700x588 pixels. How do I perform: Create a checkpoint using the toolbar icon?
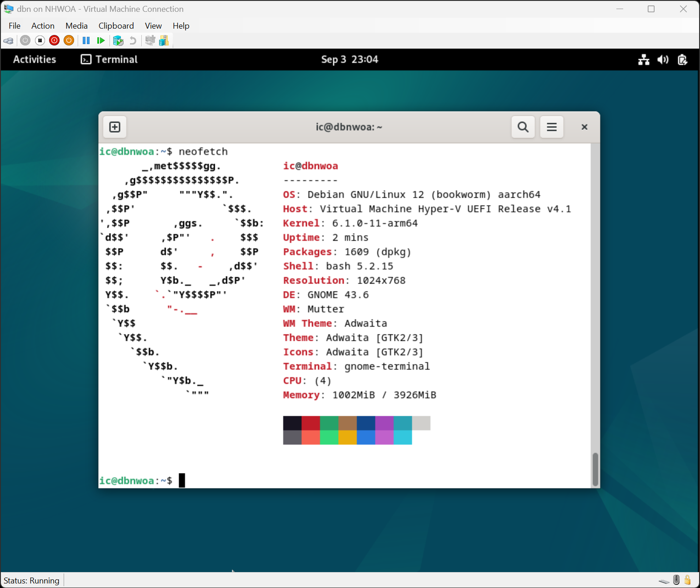point(118,40)
